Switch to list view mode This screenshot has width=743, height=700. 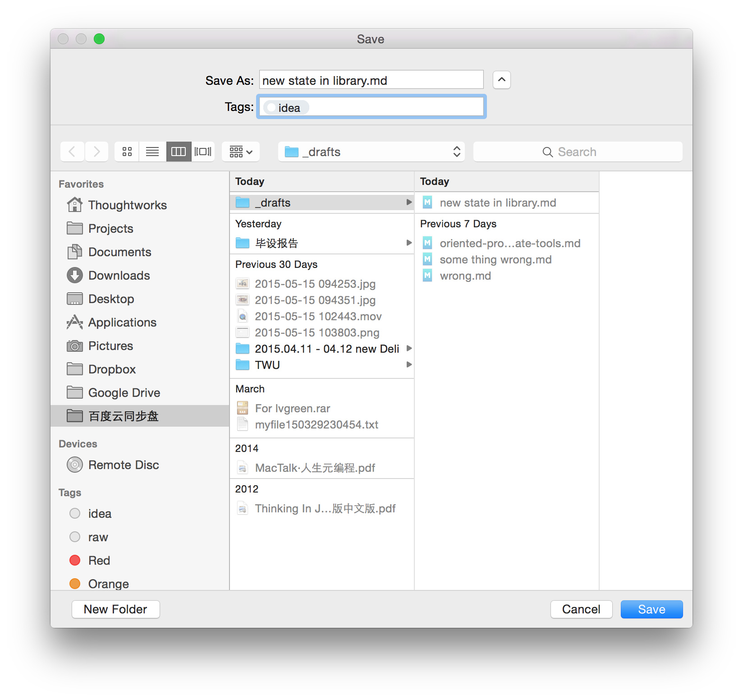(152, 152)
